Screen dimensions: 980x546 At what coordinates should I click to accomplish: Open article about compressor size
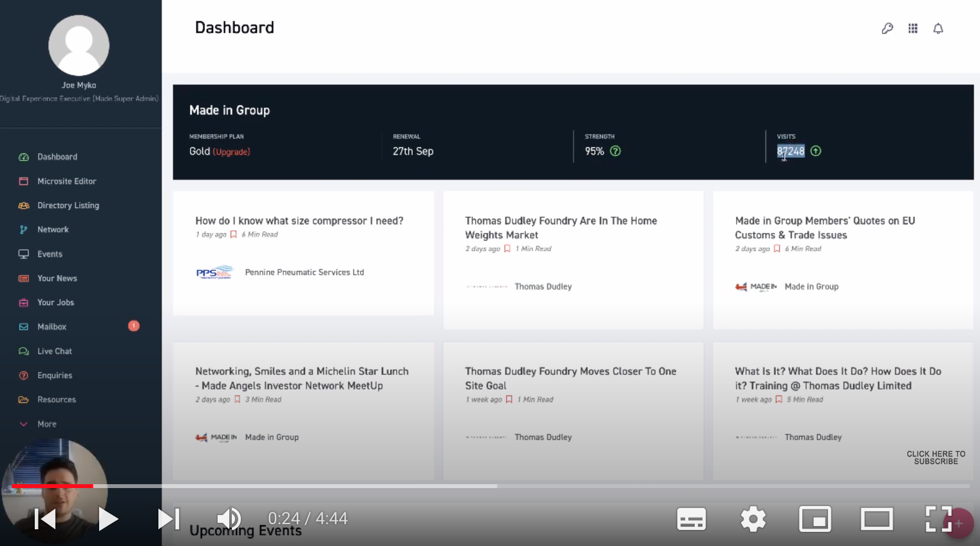click(x=299, y=221)
